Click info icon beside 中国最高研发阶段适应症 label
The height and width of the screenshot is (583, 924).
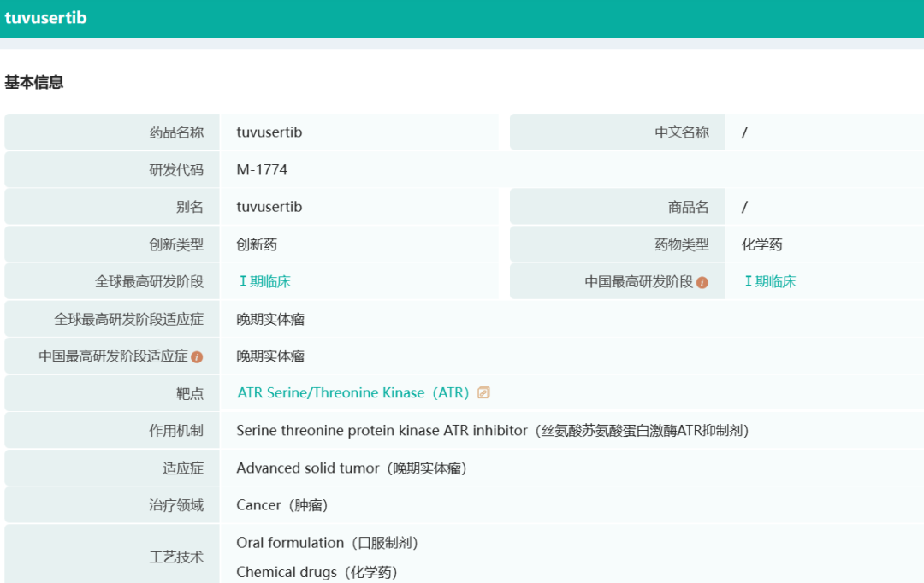(x=197, y=356)
